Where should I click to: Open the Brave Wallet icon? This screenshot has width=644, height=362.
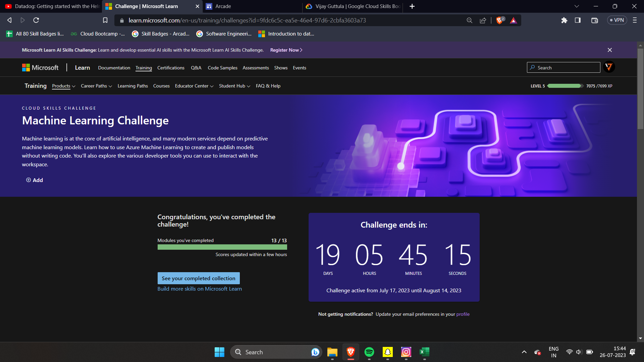tap(594, 20)
